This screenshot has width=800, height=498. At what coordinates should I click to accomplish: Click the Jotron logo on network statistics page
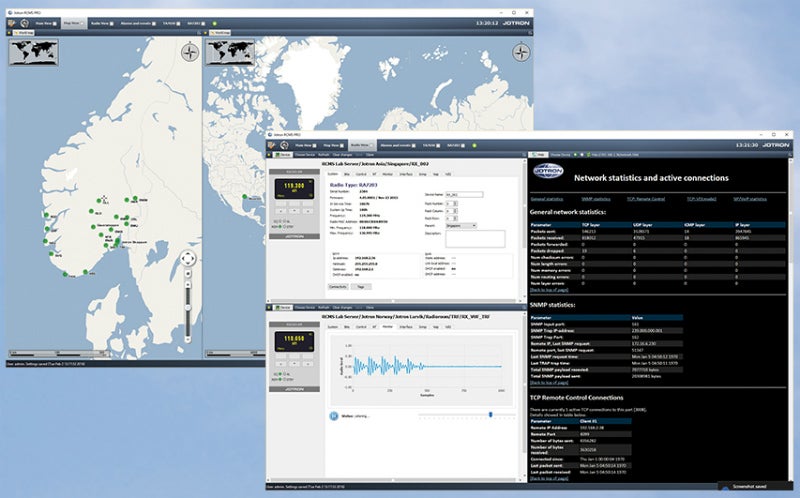click(550, 171)
